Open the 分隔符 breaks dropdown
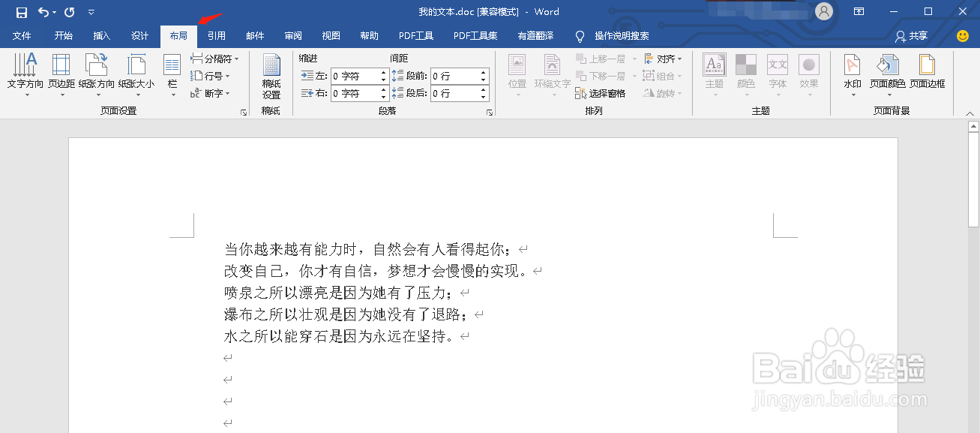The image size is (980, 433). pyautogui.click(x=214, y=59)
